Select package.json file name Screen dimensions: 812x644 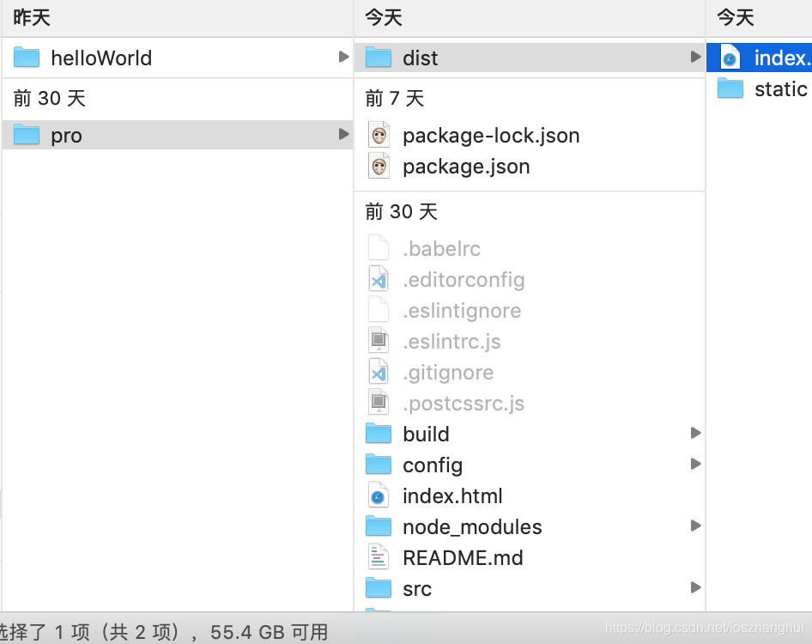[466, 167]
